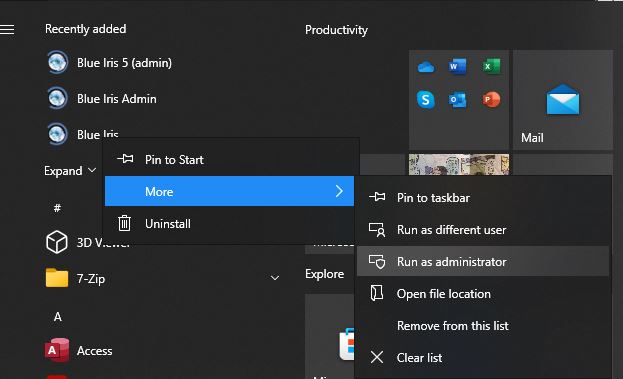The height and width of the screenshot is (379, 623).
Task: Open Skype from the Productivity tile
Action: click(426, 100)
